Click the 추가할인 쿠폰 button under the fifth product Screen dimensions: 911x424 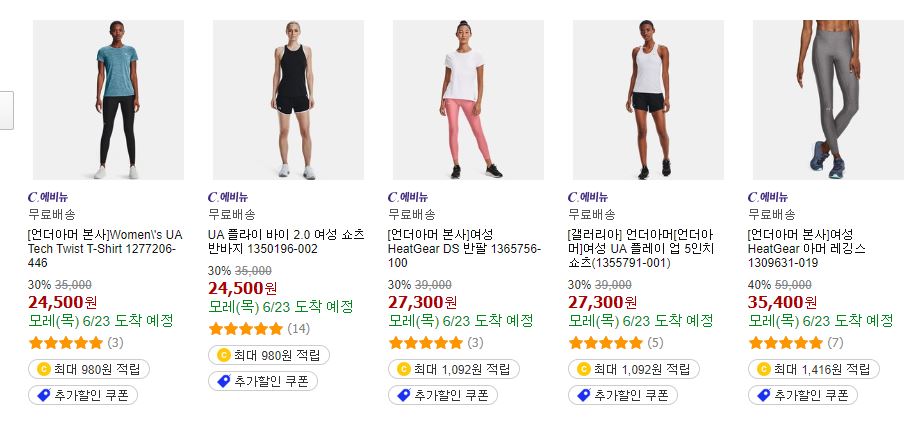(803, 396)
